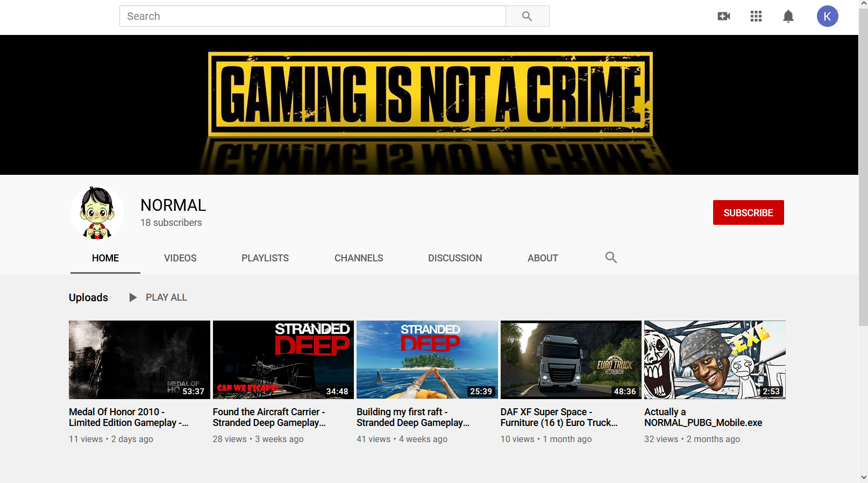Image resolution: width=868 pixels, height=483 pixels.
Task: Click the title 'Actually a NORMAL_PUBG_Mobile.exe'
Action: tap(703, 417)
